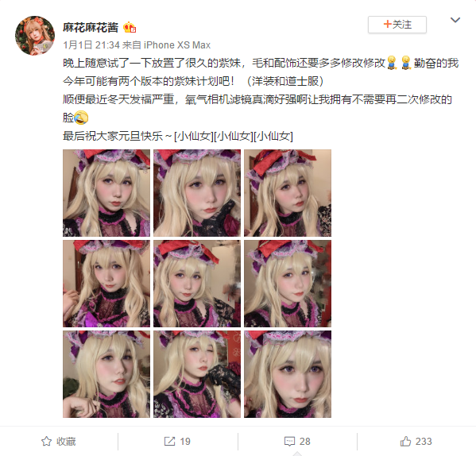Expand the post options chevron menu
Image resolution: width=476 pixels, height=456 pixels.
(x=455, y=21)
